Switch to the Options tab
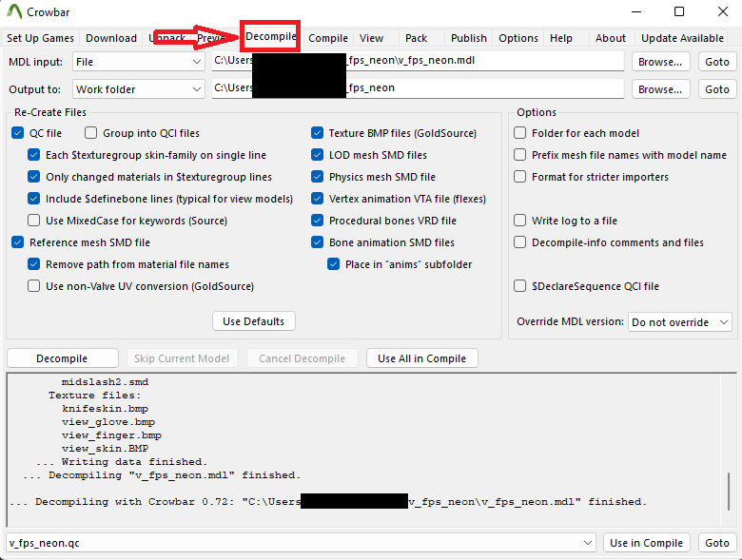742x560 pixels. tap(518, 38)
